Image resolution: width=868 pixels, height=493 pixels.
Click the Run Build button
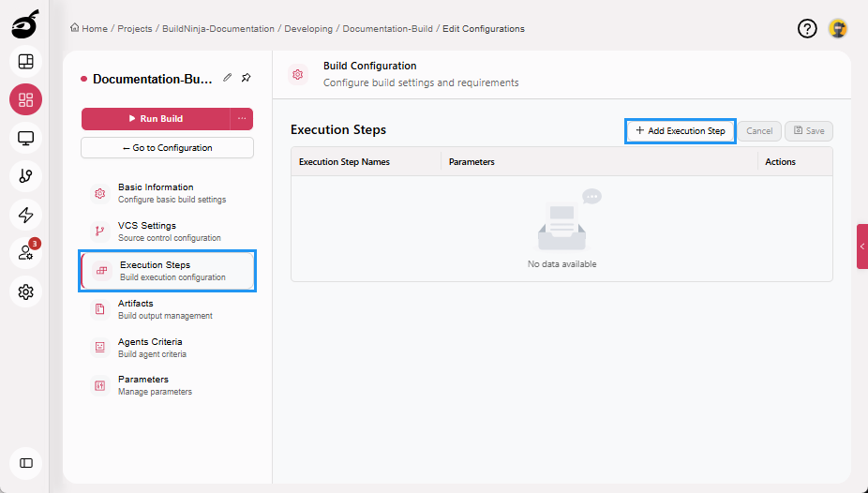156,119
